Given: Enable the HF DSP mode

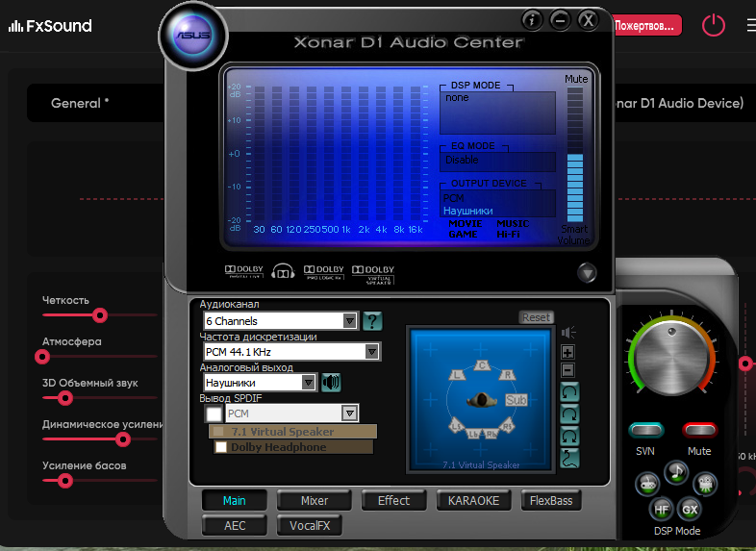Looking at the screenshot, I should 662,508.
